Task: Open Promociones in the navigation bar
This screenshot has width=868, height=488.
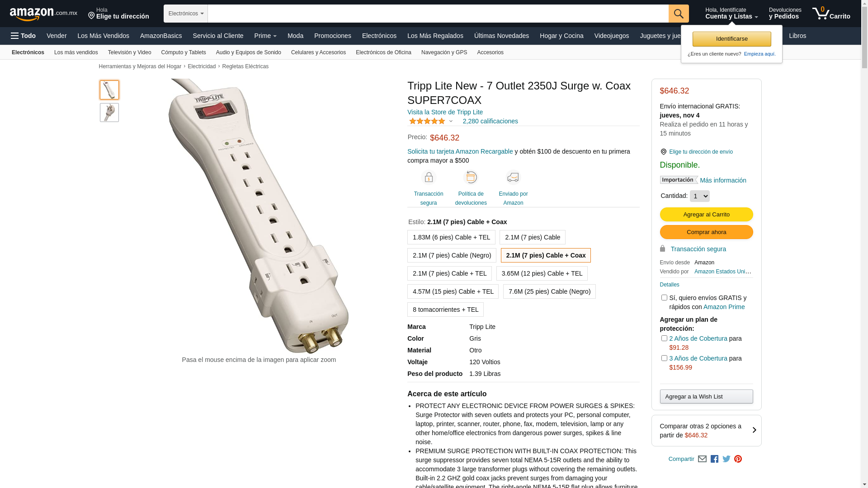Action: click(333, 36)
